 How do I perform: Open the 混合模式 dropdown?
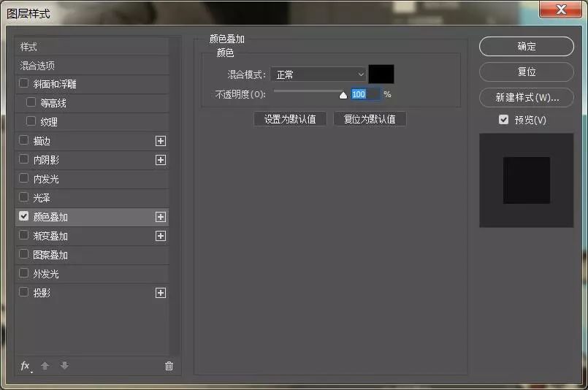(318, 74)
